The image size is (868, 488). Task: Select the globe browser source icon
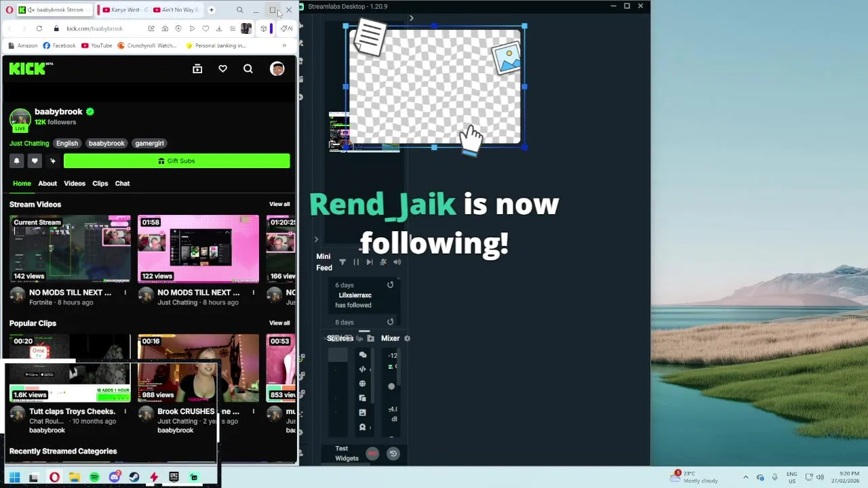coord(363,384)
